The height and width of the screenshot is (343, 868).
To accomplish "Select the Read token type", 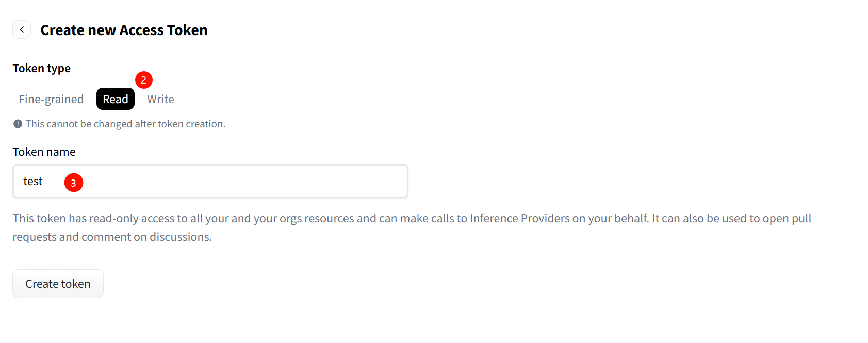I will [115, 99].
